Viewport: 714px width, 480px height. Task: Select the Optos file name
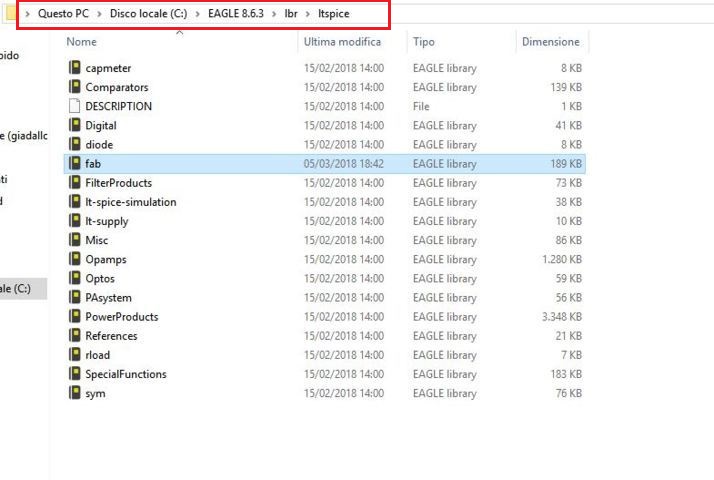click(x=100, y=278)
